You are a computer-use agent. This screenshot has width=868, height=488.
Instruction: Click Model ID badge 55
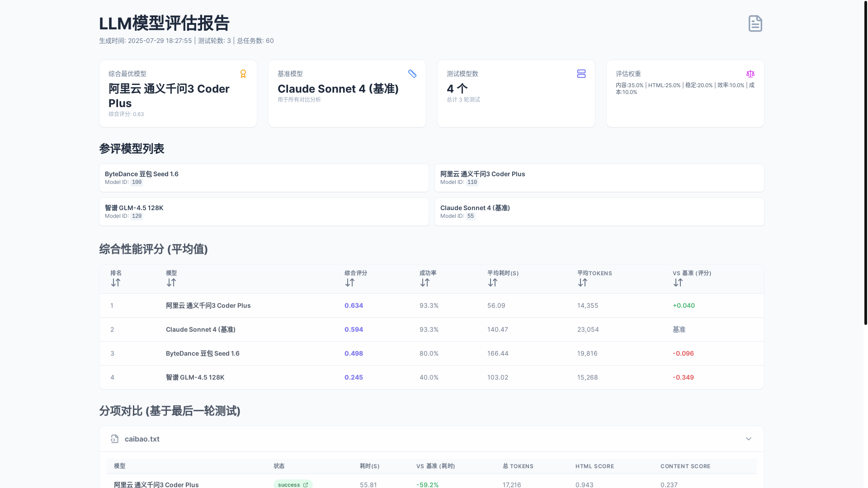click(x=471, y=216)
